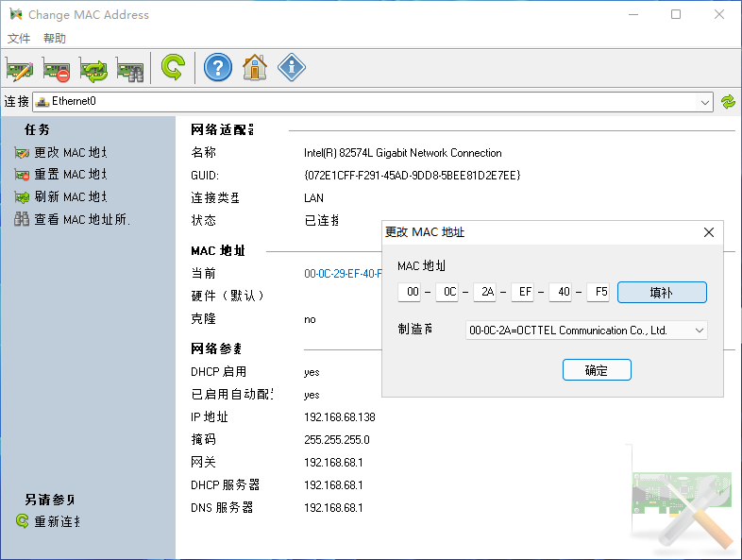742x560 pixels.
Task: Refresh connection list with green arrows icon
Action: point(728,102)
